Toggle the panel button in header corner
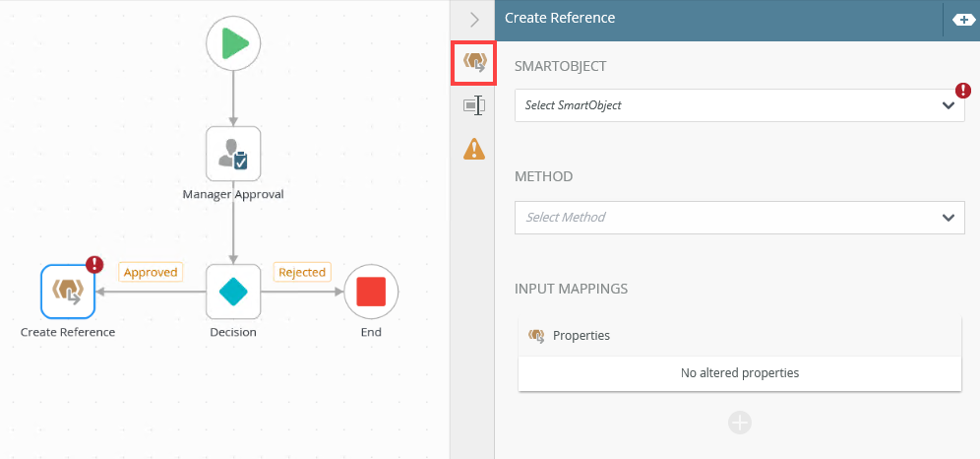This screenshot has height=459, width=980. click(963, 20)
